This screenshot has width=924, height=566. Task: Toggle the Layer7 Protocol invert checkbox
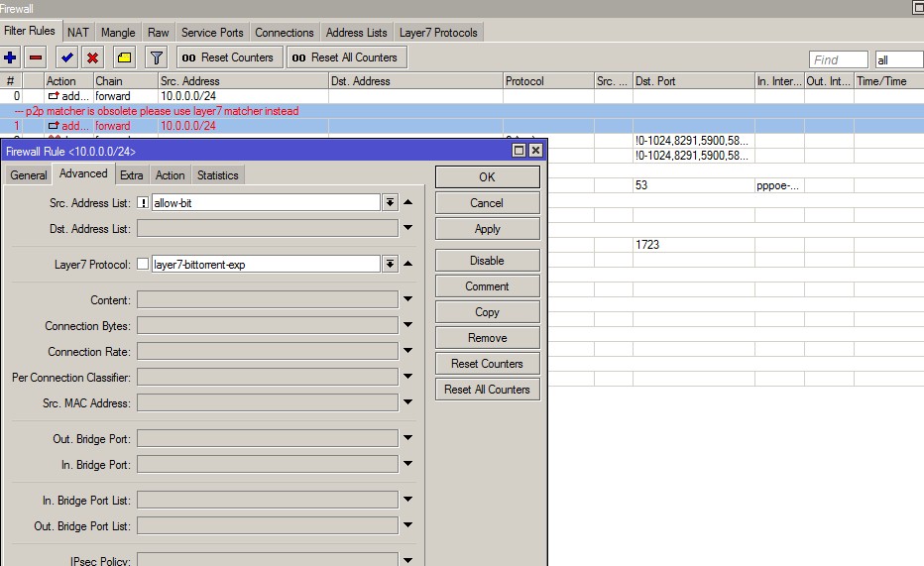[x=143, y=265]
